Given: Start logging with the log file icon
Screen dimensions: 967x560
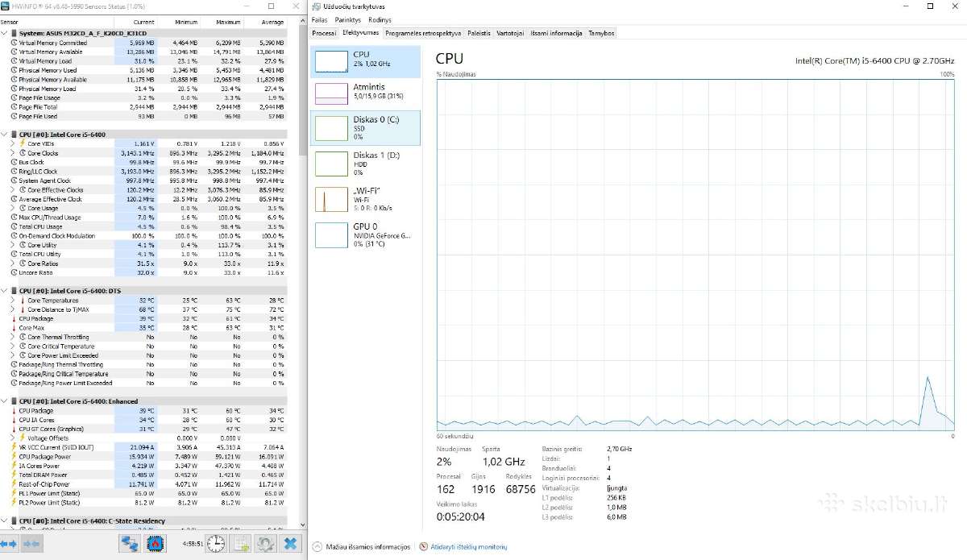Looking at the screenshot, I should tap(241, 543).
